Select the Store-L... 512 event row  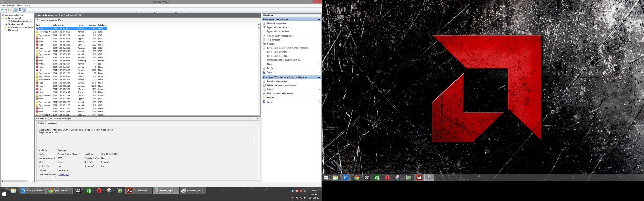[x=71, y=92]
